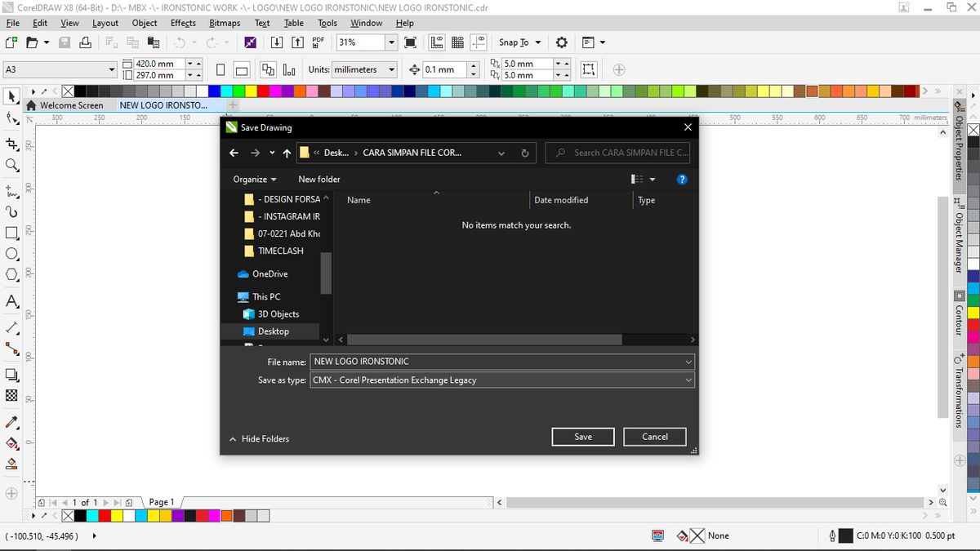Select the Drop Shadow tool
The image size is (980, 551).
click(x=11, y=375)
